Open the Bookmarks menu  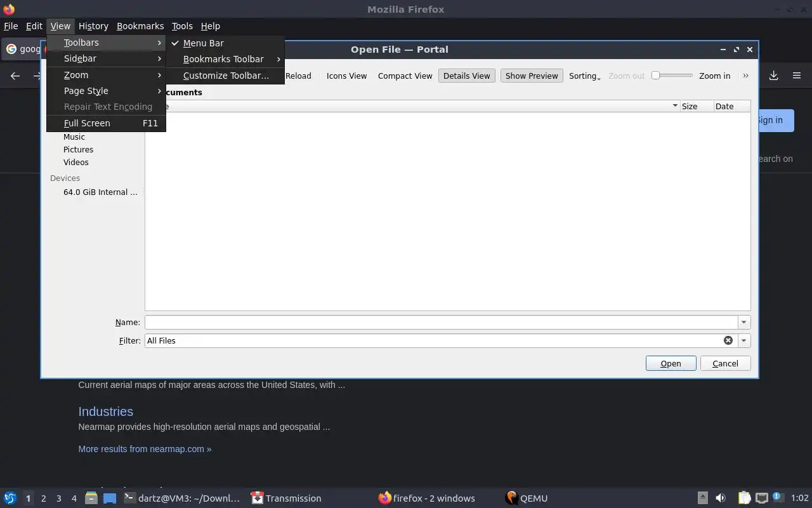[x=140, y=26]
